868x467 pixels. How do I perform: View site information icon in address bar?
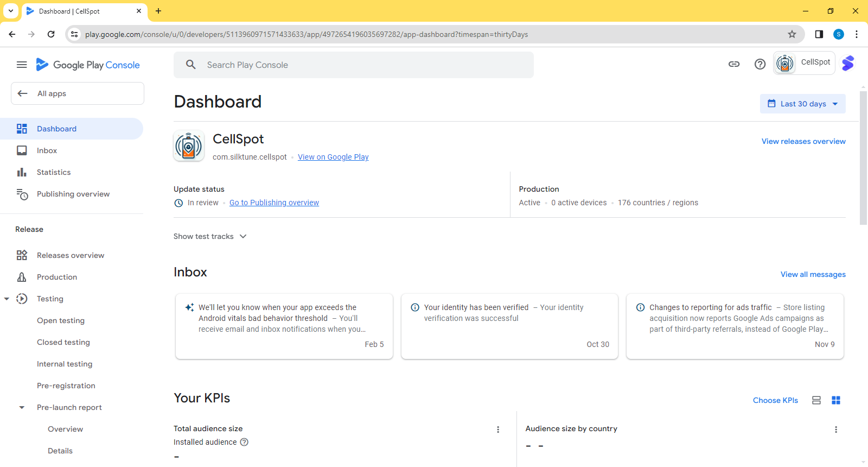point(74,34)
